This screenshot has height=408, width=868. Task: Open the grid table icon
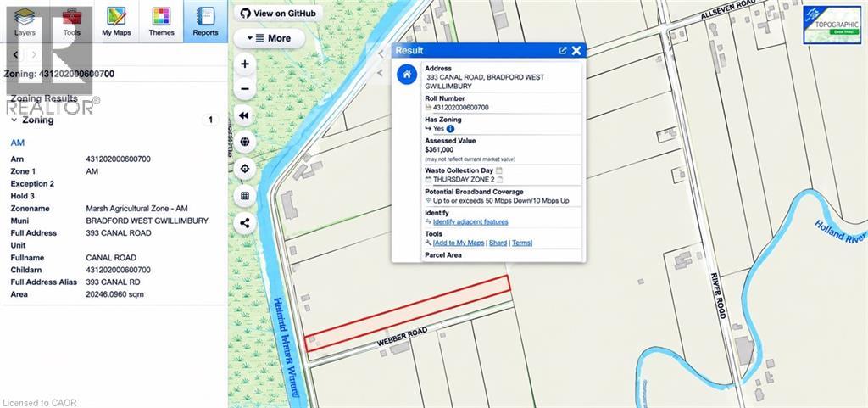point(245,195)
